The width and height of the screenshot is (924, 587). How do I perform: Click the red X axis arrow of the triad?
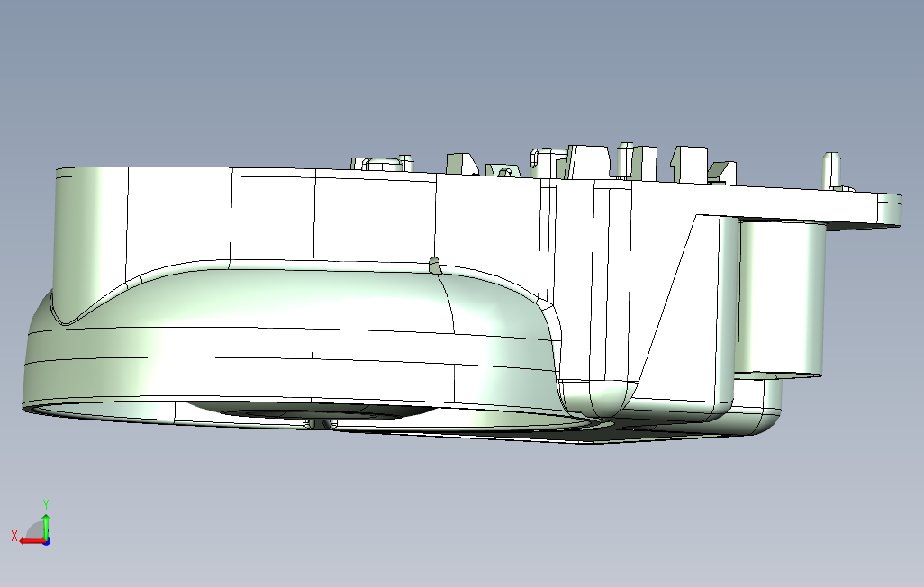pos(32,540)
